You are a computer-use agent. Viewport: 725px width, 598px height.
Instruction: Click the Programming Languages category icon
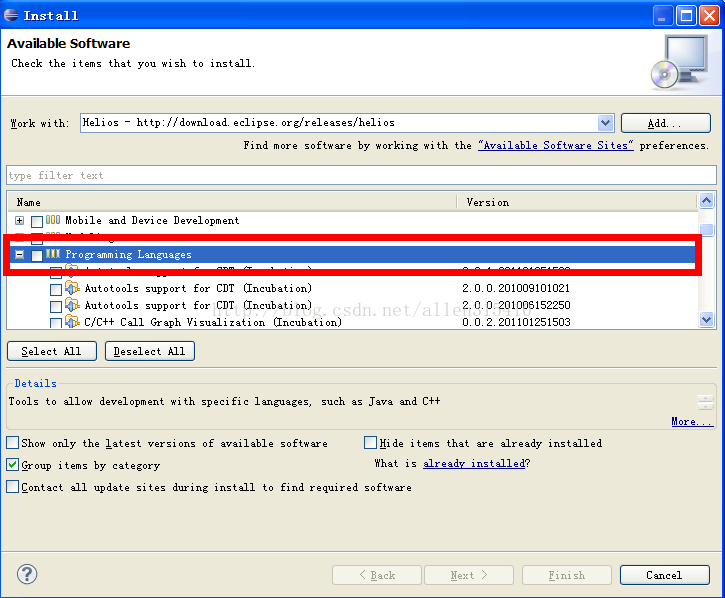pyautogui.click(x=53, y=254)
